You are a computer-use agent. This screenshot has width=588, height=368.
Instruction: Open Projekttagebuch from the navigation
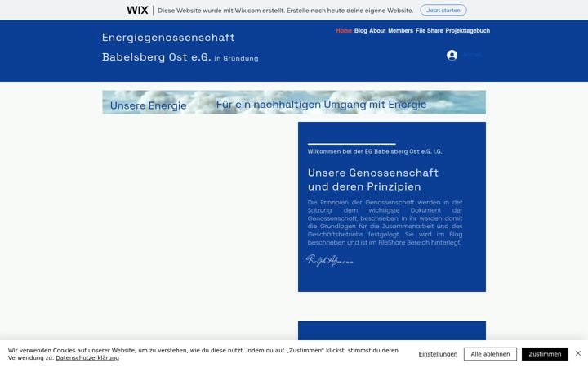pos(468,31)
